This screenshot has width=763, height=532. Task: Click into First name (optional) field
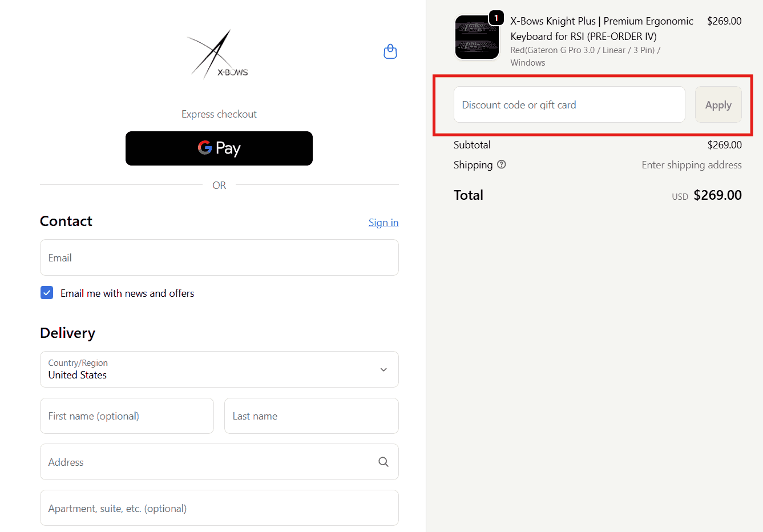[x=127, y=416]
